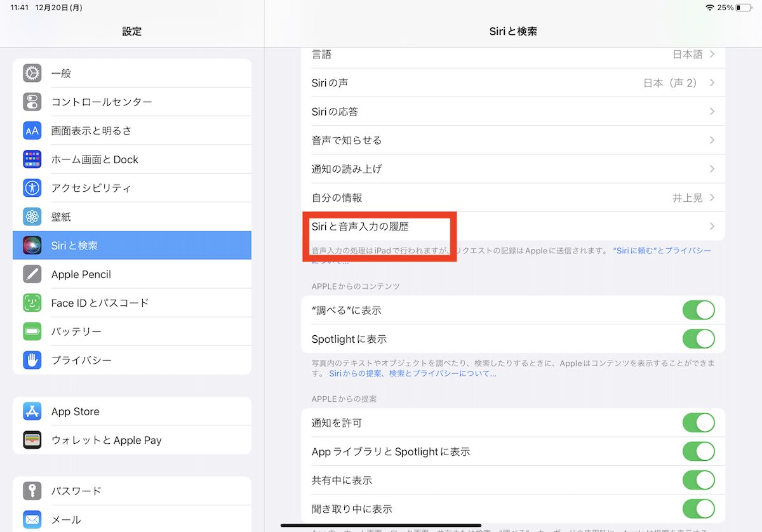Tap the 音声で知らせる label
The width and height of the screenshot is (762, 532).
347,140
